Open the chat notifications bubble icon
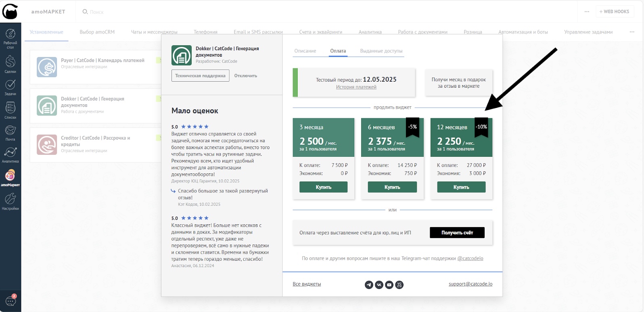This screenshot has width=644, height=312. (x=10, y=301)
